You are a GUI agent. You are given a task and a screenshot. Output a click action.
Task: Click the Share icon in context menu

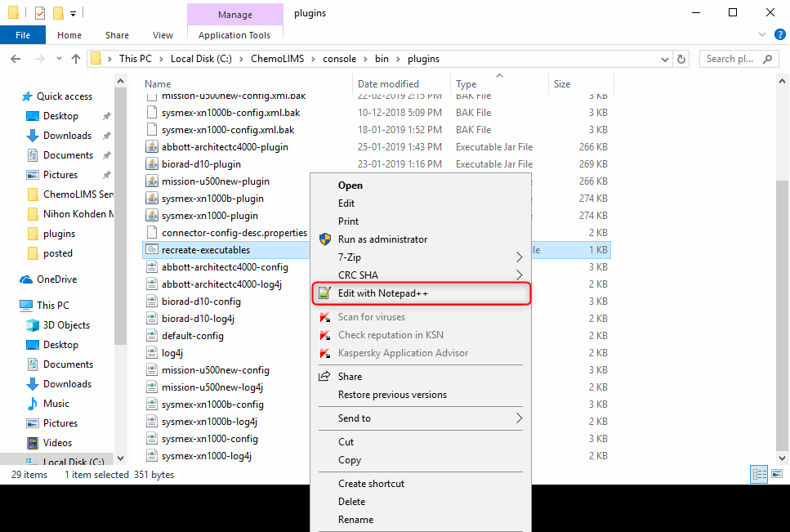(x=324, y=377)
